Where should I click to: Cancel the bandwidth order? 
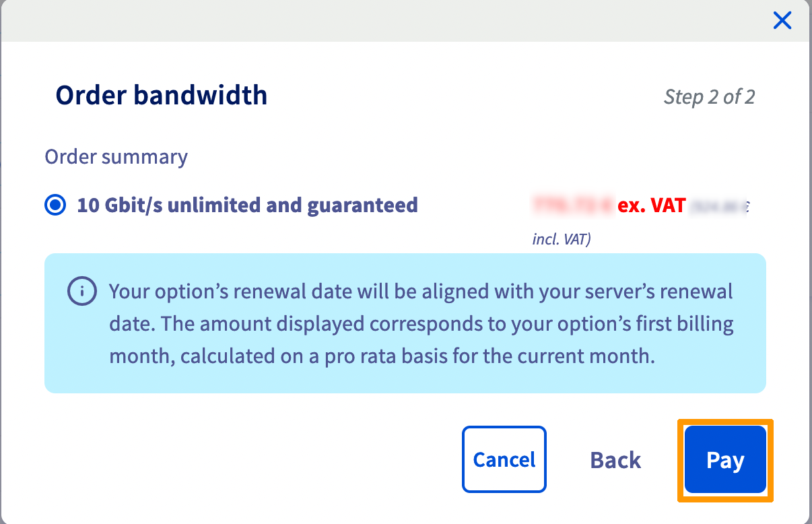[504, 459]
